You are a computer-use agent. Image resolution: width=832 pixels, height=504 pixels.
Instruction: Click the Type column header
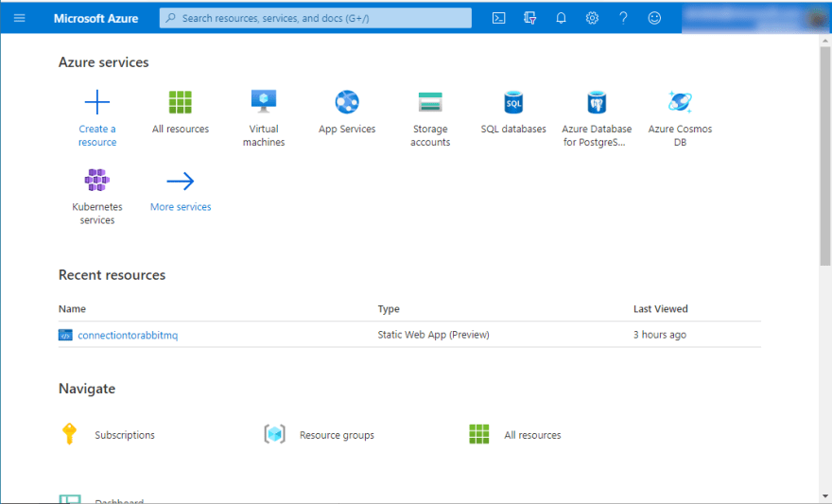[x=389, y=309]
